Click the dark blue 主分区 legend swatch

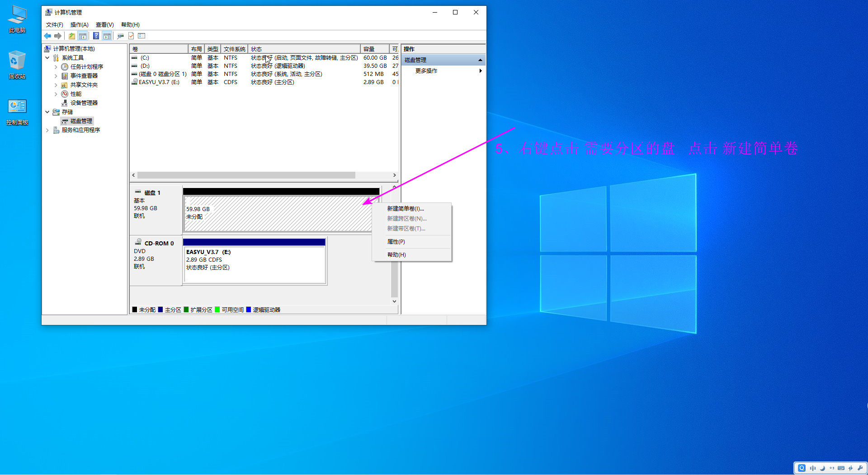[x=160, y=310]
